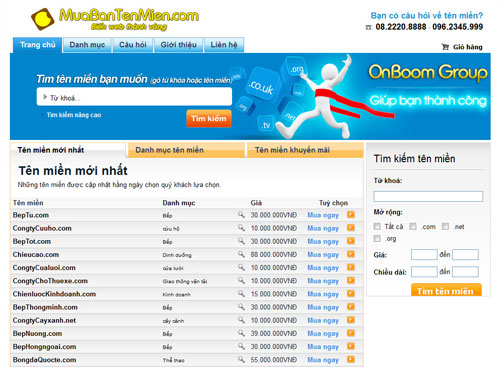Open the BepThongminh.com domain link

coord(45,307)
